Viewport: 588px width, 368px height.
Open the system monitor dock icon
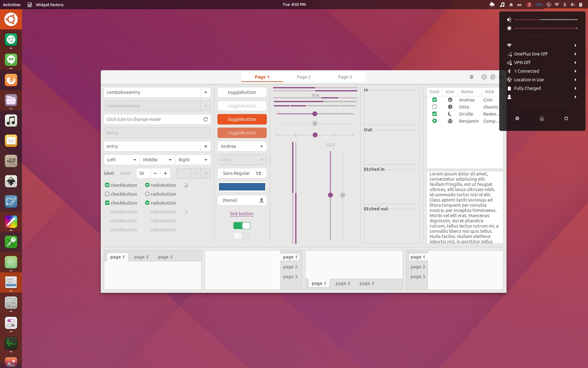(11, 343)
